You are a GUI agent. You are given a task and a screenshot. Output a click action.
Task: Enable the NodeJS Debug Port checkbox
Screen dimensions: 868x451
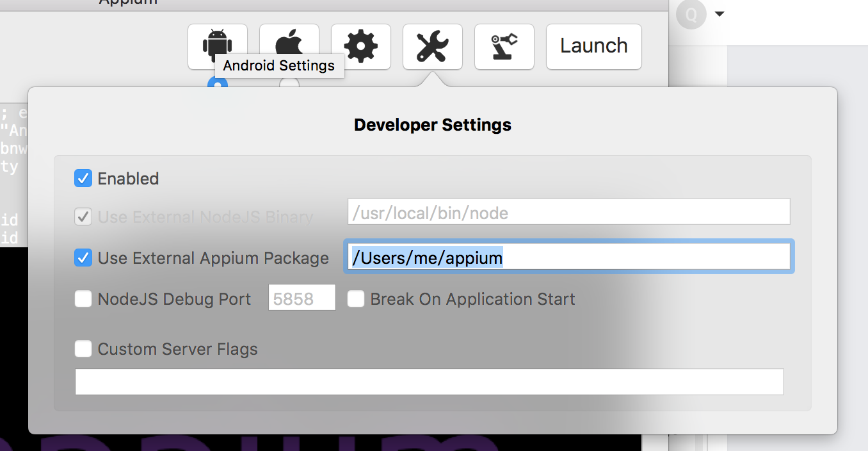click(x=83, y=299)
